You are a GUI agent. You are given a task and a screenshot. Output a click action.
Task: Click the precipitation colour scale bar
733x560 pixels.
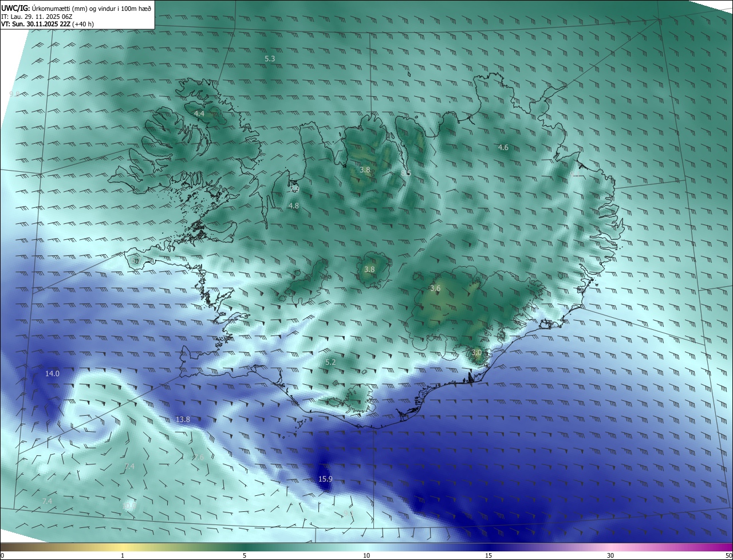pyautogui.click(x=366, y=547)
